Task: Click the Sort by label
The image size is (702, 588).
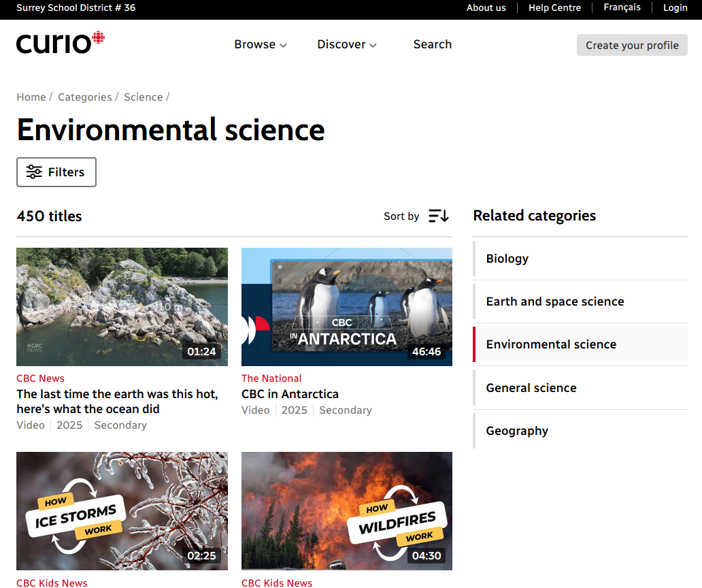Action: pos(401,216)
